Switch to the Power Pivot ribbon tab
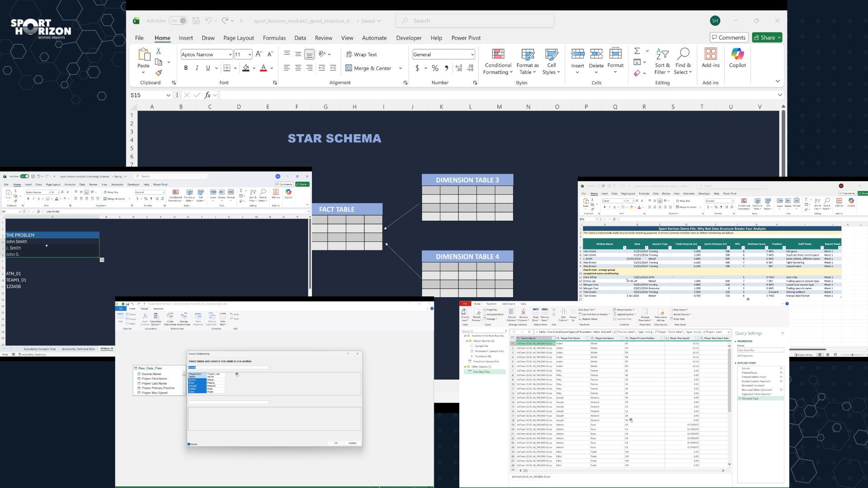The height and width of the screenshot is (488, 868). click(466, 38)
